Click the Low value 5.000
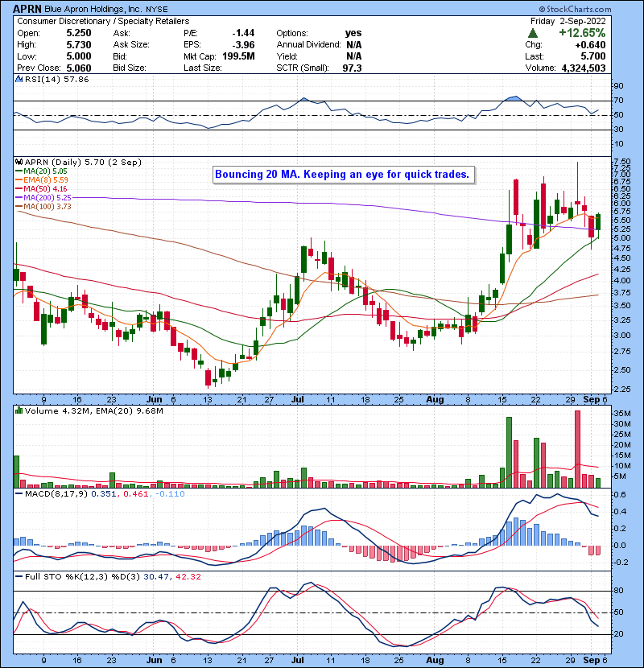Viewport: 644px width, 668px height. [x=78, y=56]
